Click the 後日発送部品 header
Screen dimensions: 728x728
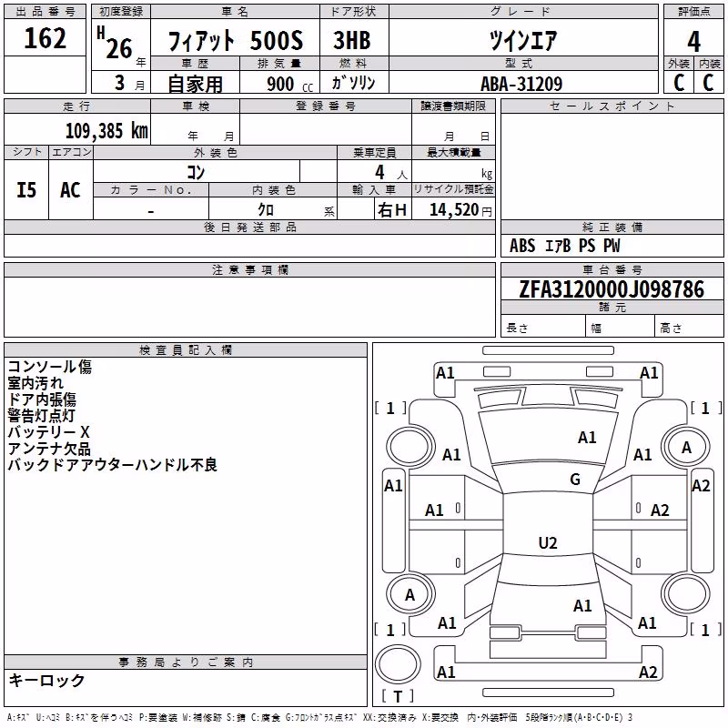[x=249, y=227]
